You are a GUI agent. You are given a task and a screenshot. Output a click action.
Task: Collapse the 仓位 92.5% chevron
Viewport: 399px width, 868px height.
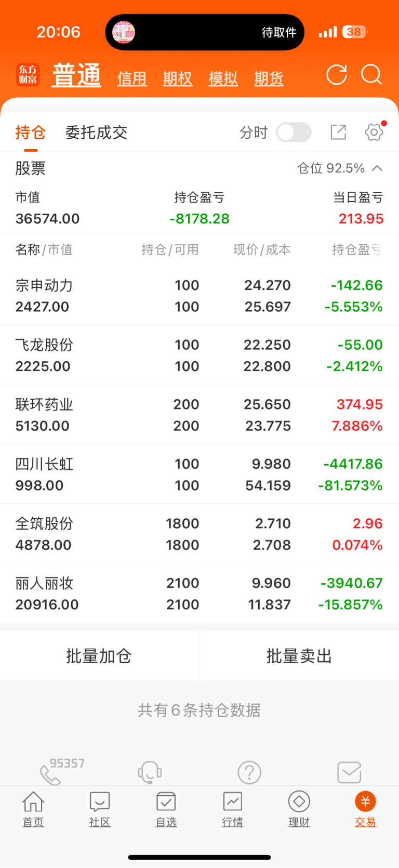pyautogui.click(x=377, y=168)
